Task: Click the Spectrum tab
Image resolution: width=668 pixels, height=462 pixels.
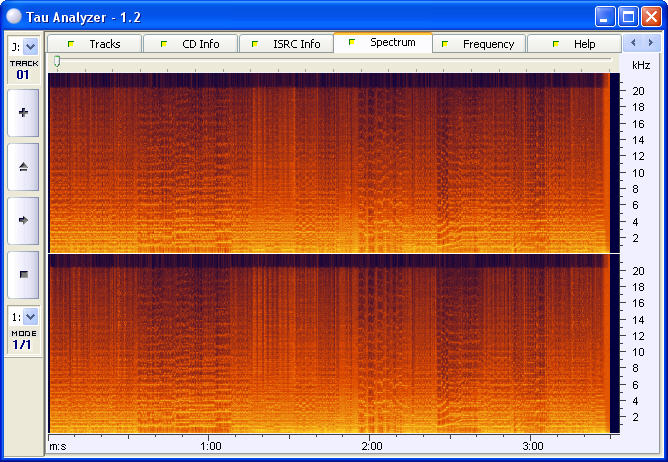Action: click(383, 43)
